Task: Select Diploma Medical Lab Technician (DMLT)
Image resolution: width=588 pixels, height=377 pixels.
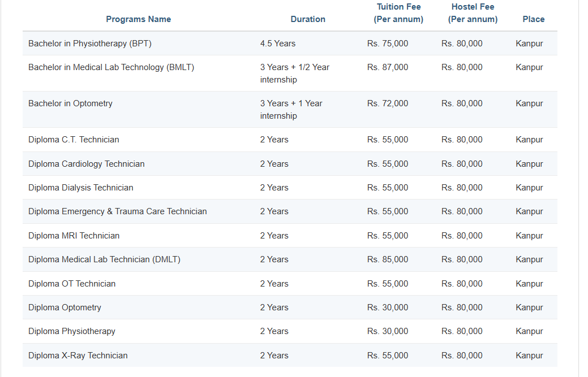Action: coord(105,259)
